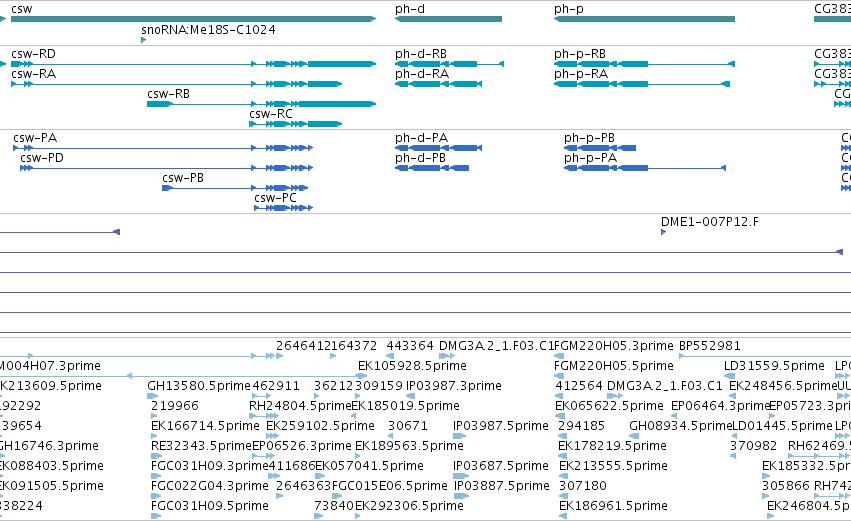851x521 pixels.
Task: Select the EK065622.5prime EST
Action: point(609,406)
